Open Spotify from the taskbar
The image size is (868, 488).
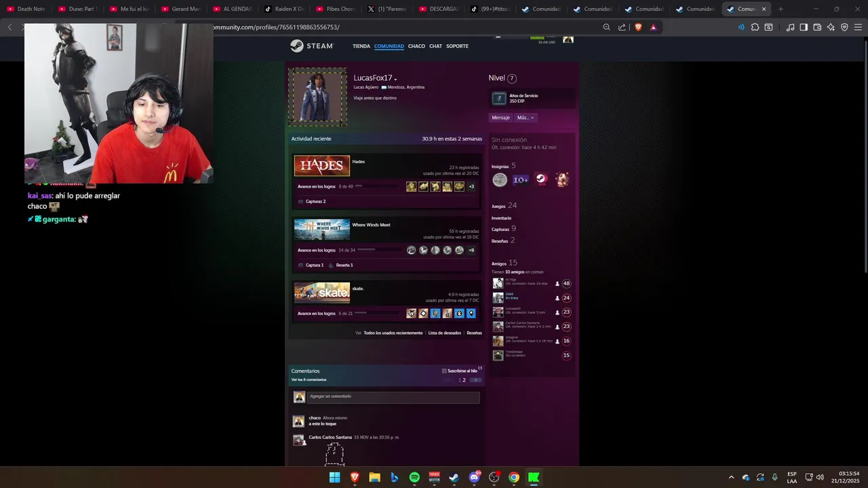tap(414, 477)
